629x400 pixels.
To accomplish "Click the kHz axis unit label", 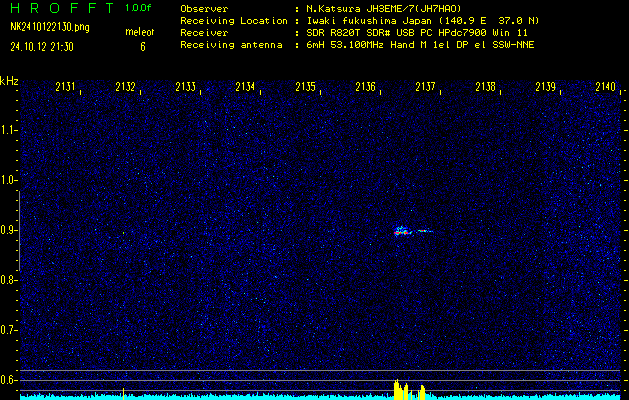I will pos(9,81).
